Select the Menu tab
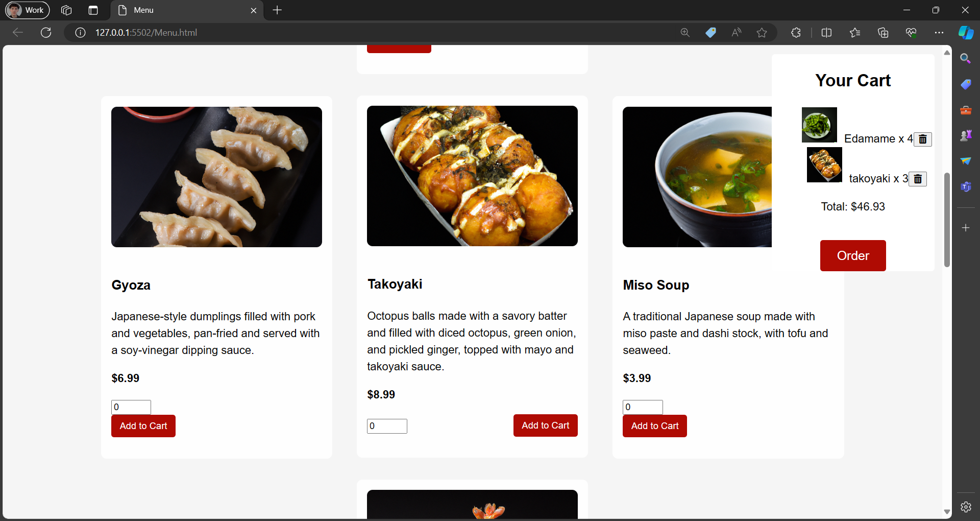The width and height of the screenshot is (980, 521). tap(186, 10)
